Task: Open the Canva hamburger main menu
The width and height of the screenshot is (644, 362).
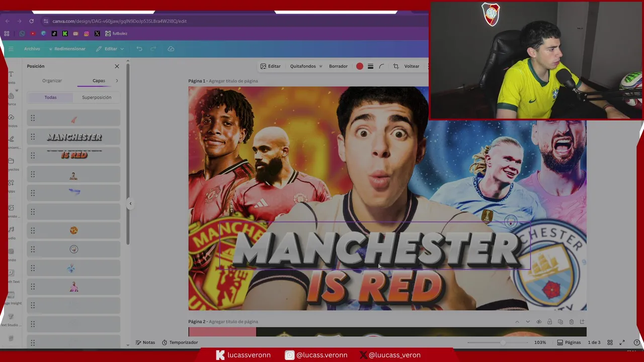Action: pyautogui.click(x=11, y=49)
